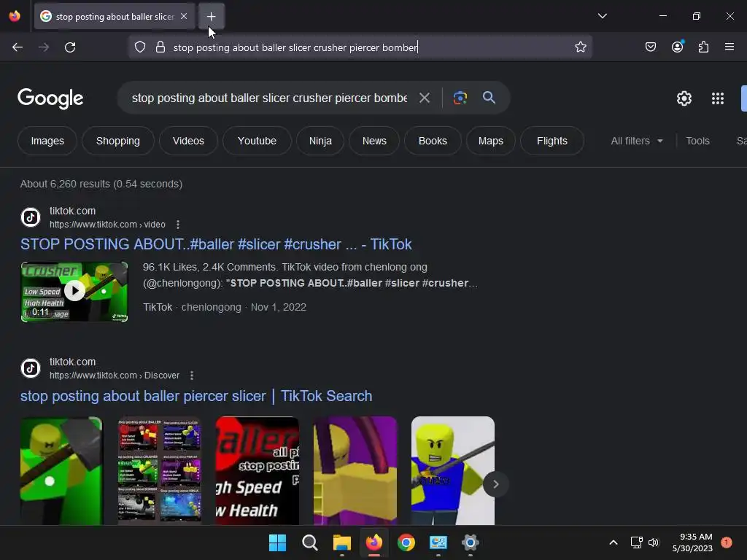Open the Windows Start menu
Image resolution: width=747 pixels, height=560 pixels.
tap(277, 542)
